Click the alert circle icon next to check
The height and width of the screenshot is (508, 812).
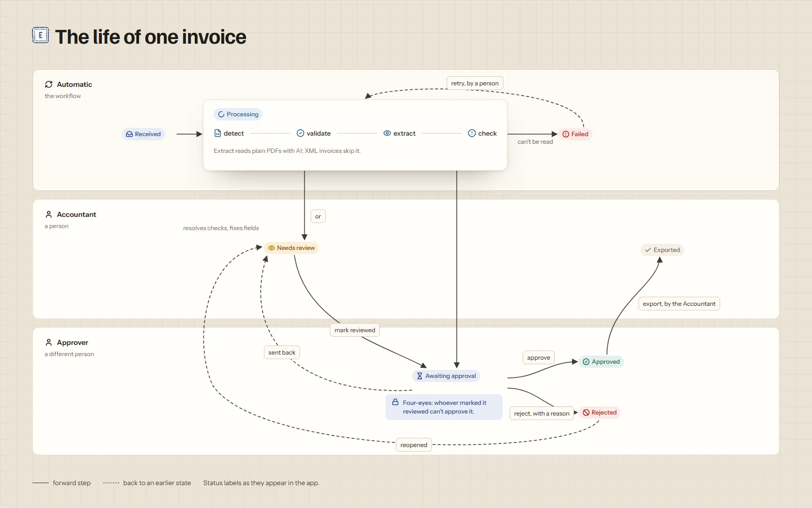(472, 133)
